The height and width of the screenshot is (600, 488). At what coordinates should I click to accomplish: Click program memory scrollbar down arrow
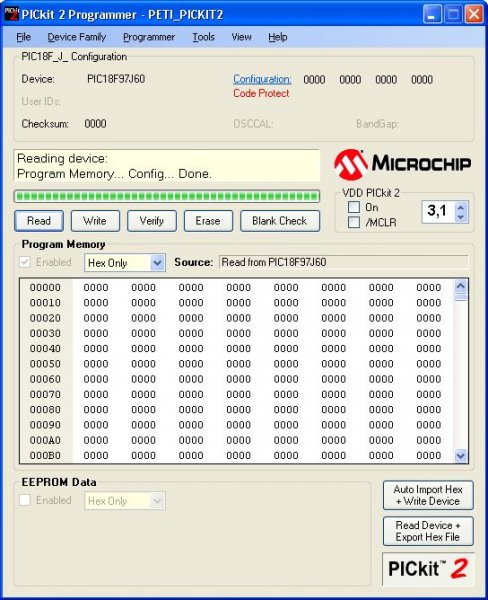[x=460, y=456]
